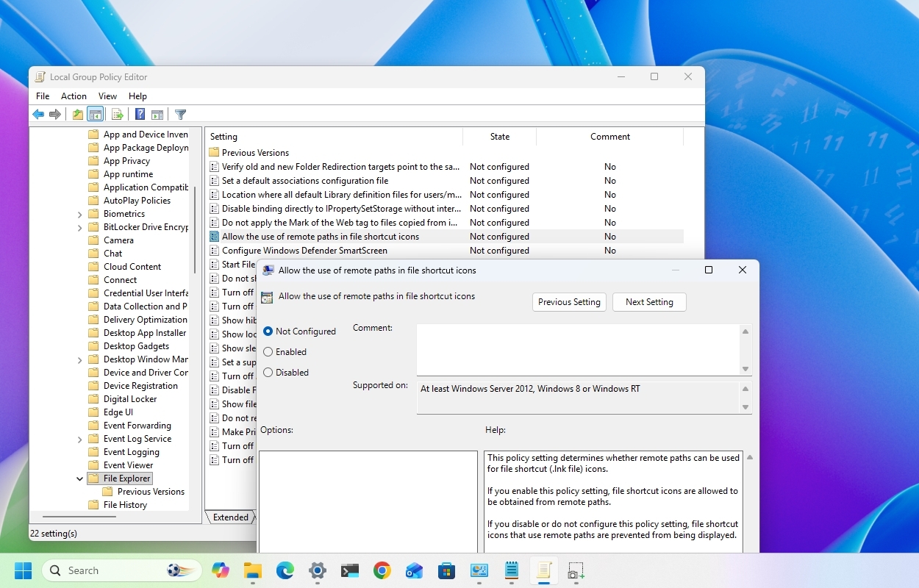
Task: Launch Microsoft Edge from the taskbar
Action: point(285,570)
